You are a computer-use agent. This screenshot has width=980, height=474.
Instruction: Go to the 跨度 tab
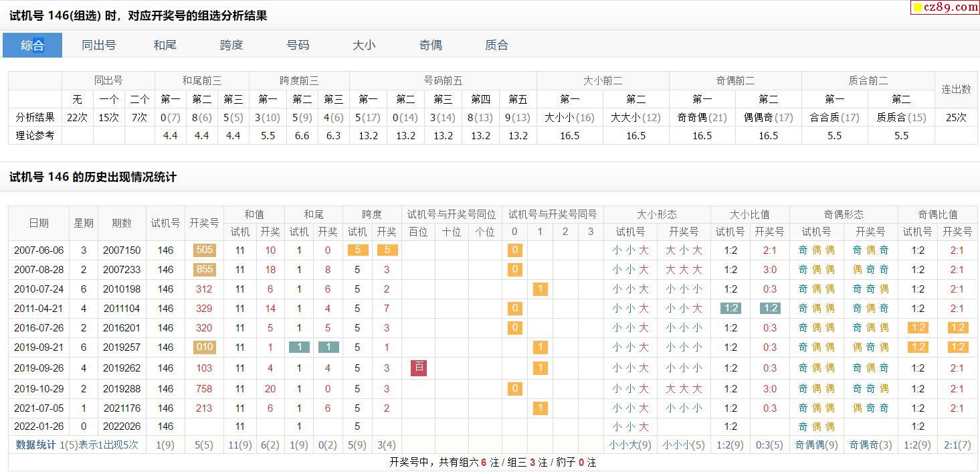click(x=231, y=46)
